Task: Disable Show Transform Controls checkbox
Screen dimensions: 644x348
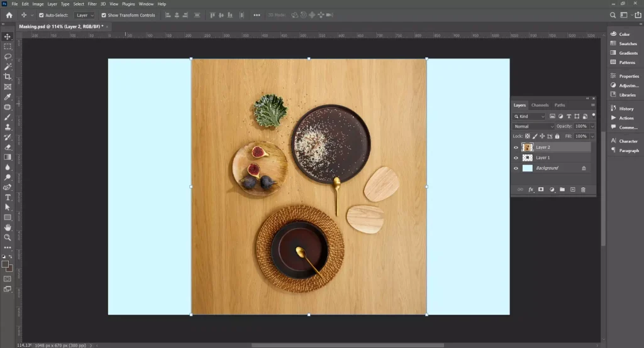Action: tap(104, 15)
